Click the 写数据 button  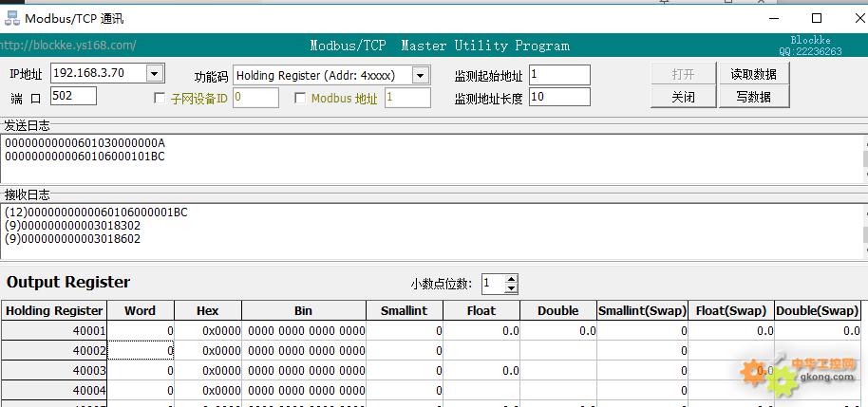[x=753, y=97]
